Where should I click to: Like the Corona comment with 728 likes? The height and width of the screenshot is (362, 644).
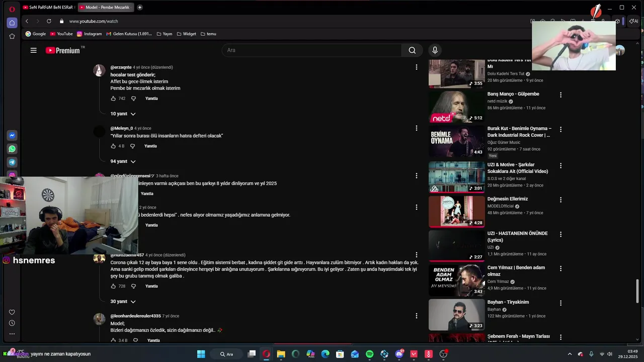(113, 286)
